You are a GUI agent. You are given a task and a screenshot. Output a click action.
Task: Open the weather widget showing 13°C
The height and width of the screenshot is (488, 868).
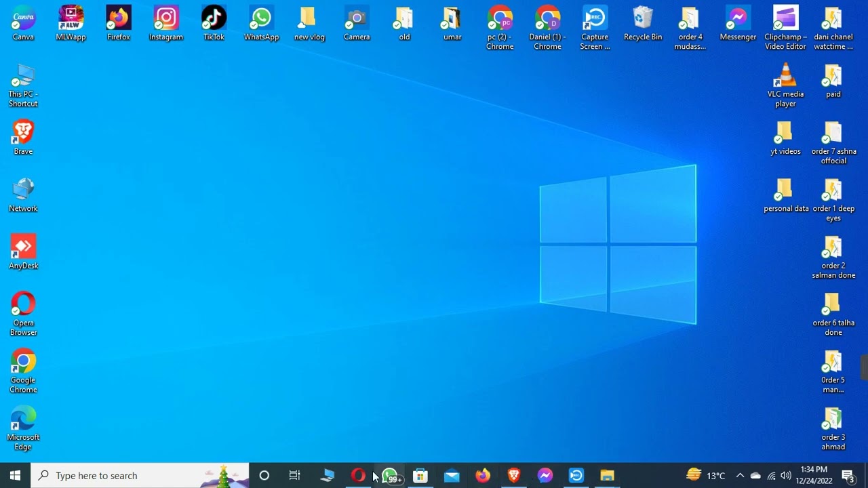[705, 476]
